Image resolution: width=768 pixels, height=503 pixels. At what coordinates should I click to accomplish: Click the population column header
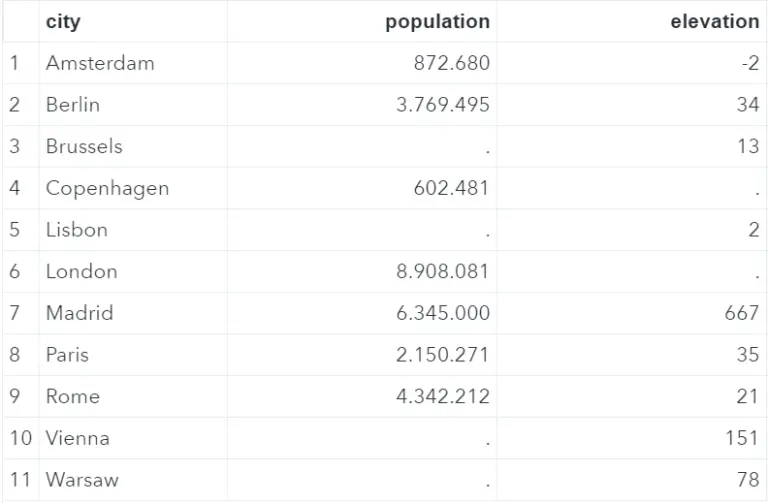[362, 22]
